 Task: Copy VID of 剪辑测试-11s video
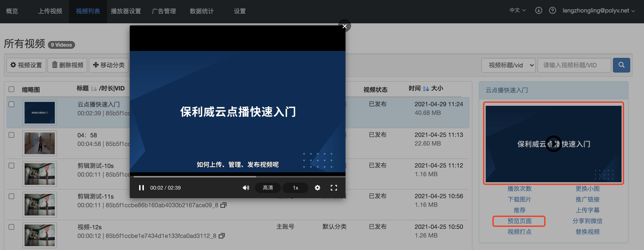click(223, 205)
